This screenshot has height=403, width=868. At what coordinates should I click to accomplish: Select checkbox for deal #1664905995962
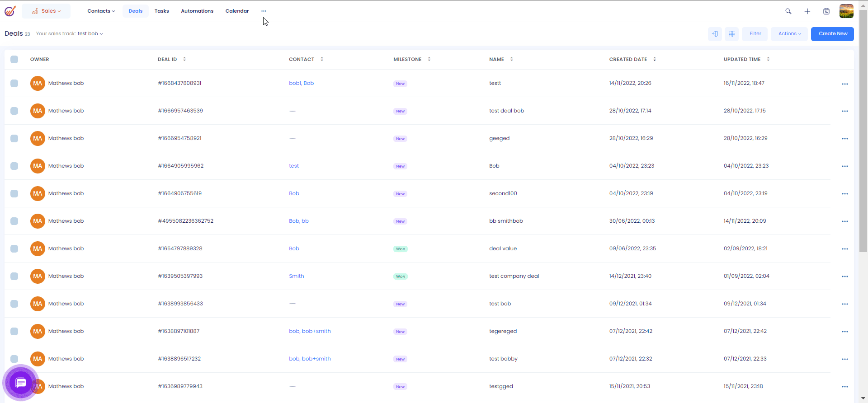pyautogui.click(x=14, y=166)
